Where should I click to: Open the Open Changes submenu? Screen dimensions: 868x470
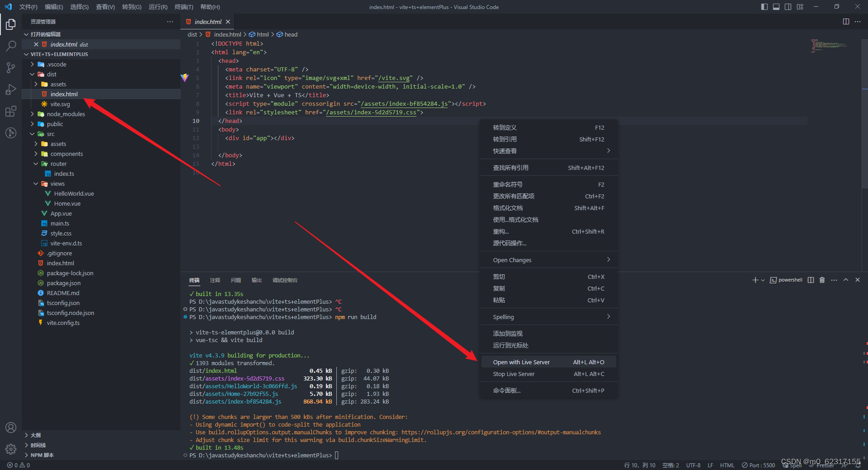pos(548,260)
